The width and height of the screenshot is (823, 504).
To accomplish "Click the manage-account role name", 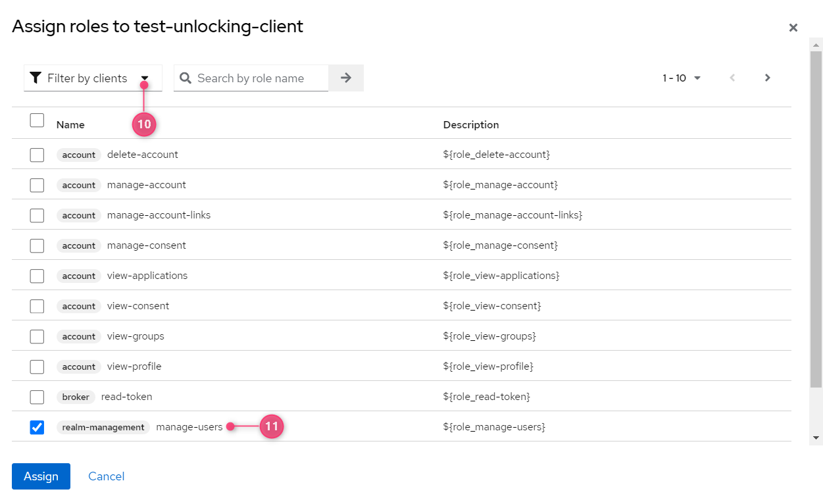I will click(x=147, y=185).
